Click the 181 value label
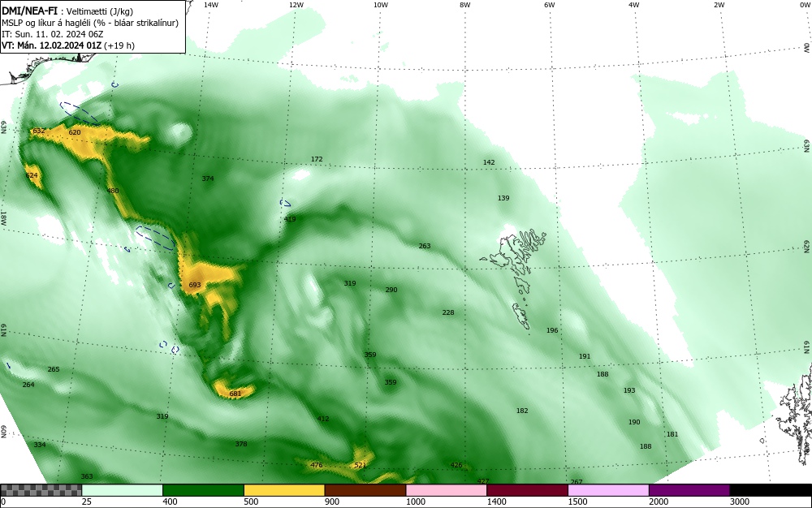 point(672,434)
